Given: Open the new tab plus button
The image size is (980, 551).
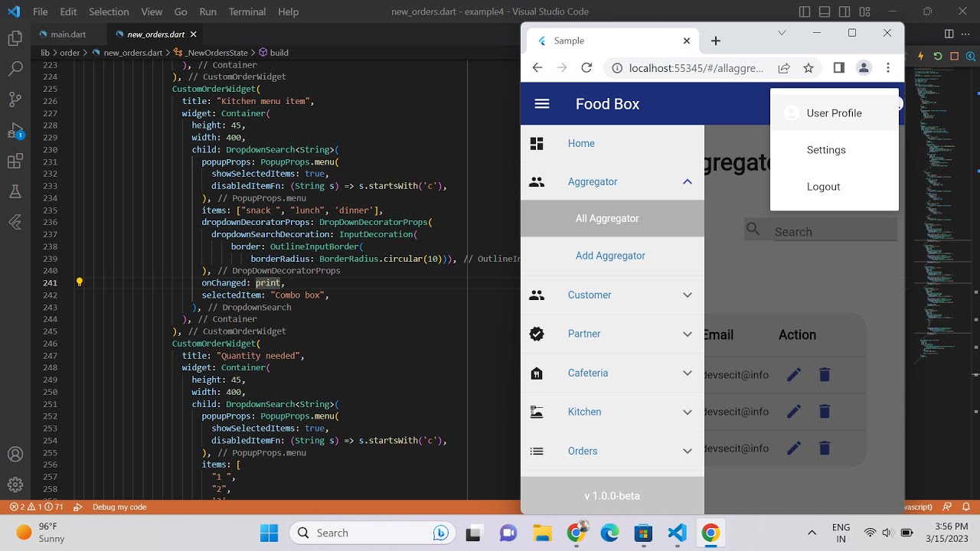Looking at the screenshot, I should (x=716, y=41).
